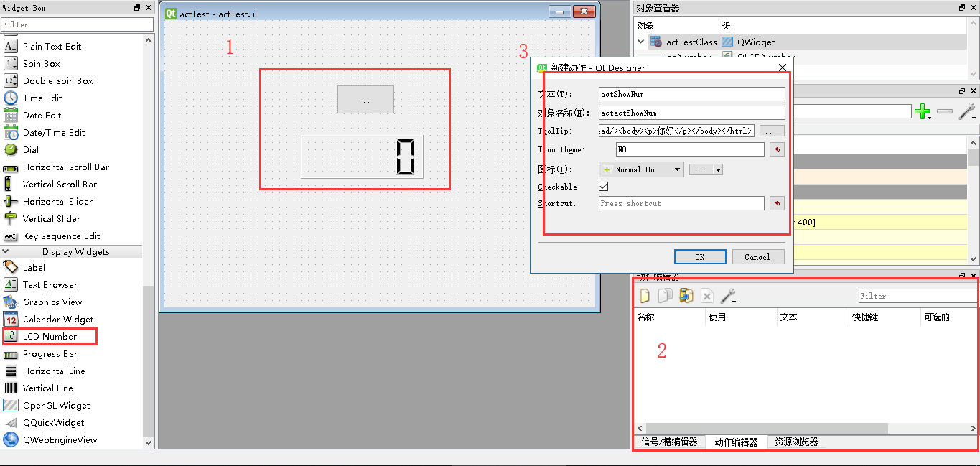This screenshot has height=466, width=980.
Task: Cancel the new action dialog
Action: 758,256
